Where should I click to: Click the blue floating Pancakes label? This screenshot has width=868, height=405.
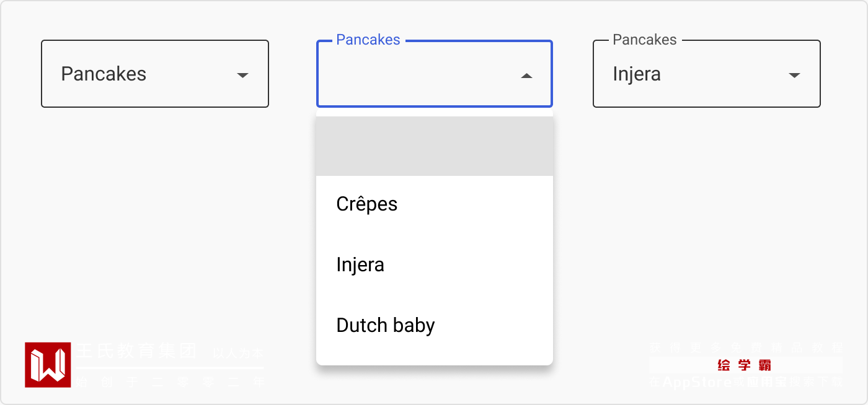(x=368, y=40)
